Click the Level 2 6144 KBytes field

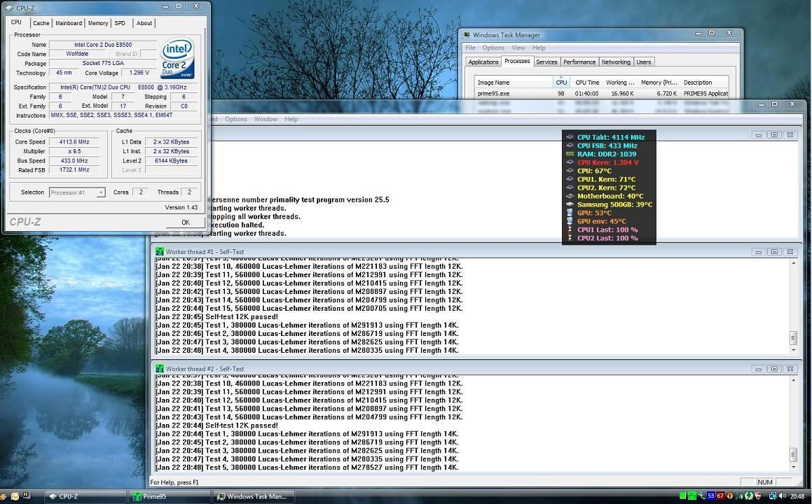click(x=171, y=161)
